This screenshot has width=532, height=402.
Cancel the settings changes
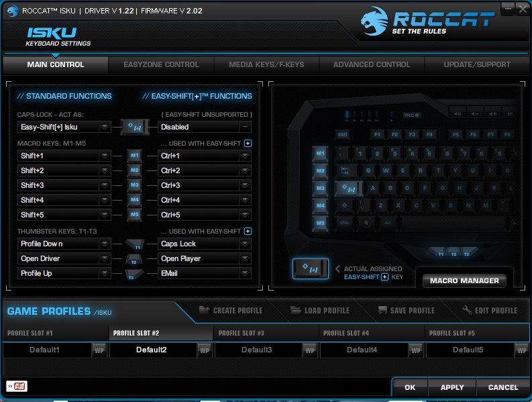point(503,387)
